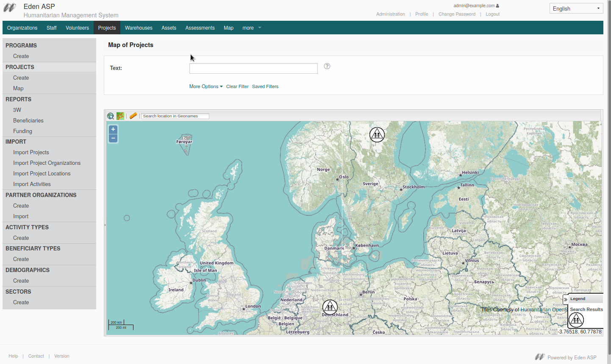Viewport: 611px width, 364px height.
Task: Open the Volunteers menu
Action: 78,28
